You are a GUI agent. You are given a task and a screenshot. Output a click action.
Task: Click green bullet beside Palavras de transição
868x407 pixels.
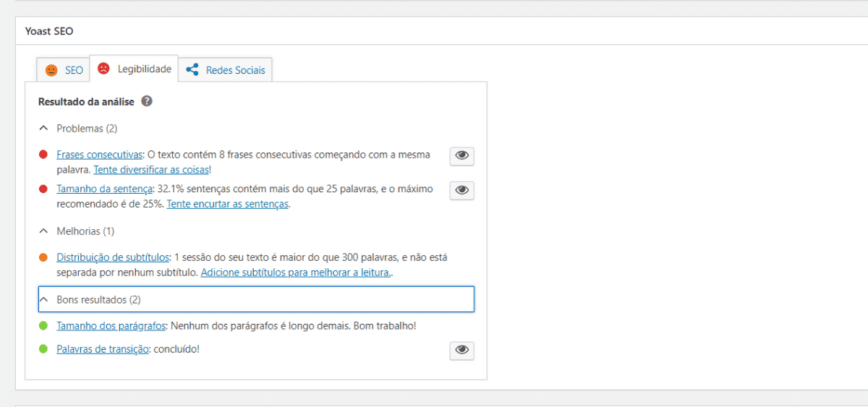43,349
